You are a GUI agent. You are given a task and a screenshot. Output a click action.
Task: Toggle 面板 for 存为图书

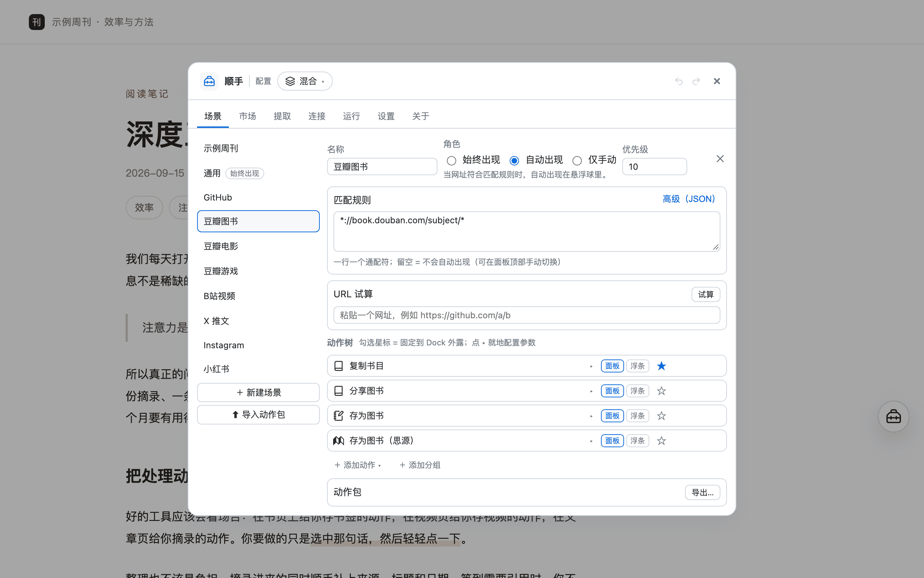[x=612, y=415]
